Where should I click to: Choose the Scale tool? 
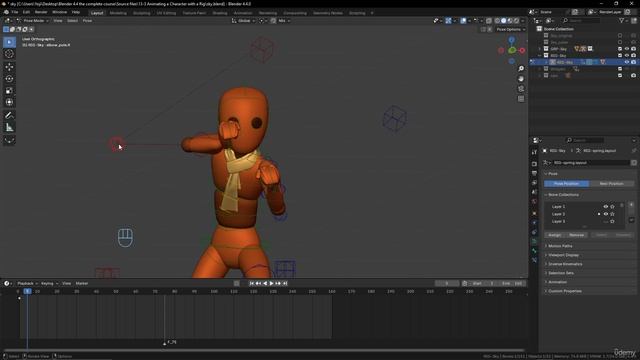9,90
